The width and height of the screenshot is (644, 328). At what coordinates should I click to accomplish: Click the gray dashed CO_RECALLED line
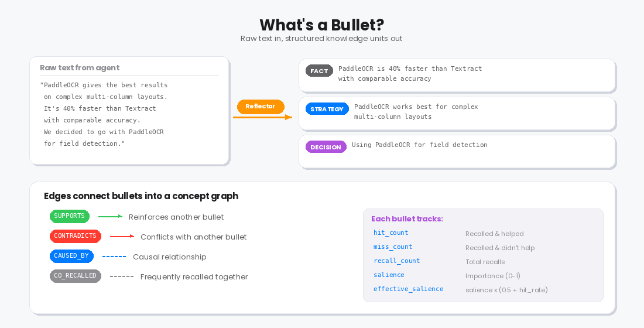(x=122, y=276)
